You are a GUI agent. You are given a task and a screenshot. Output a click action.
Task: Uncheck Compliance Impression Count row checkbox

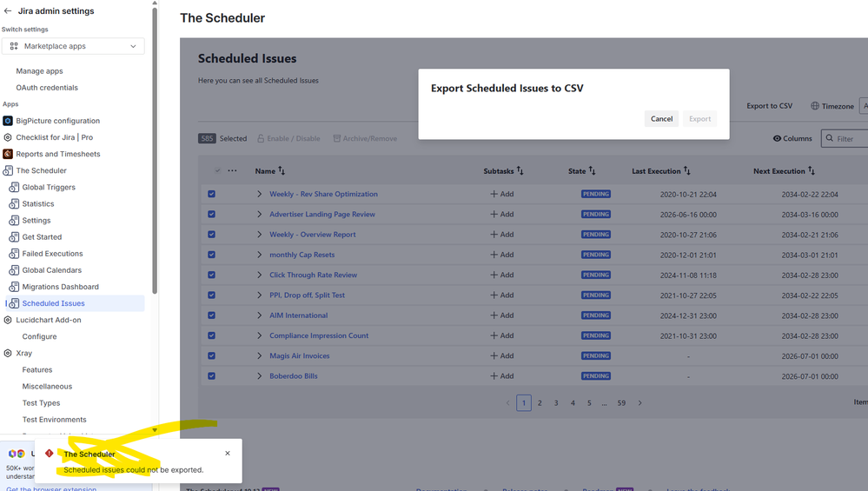coord(211,335)
